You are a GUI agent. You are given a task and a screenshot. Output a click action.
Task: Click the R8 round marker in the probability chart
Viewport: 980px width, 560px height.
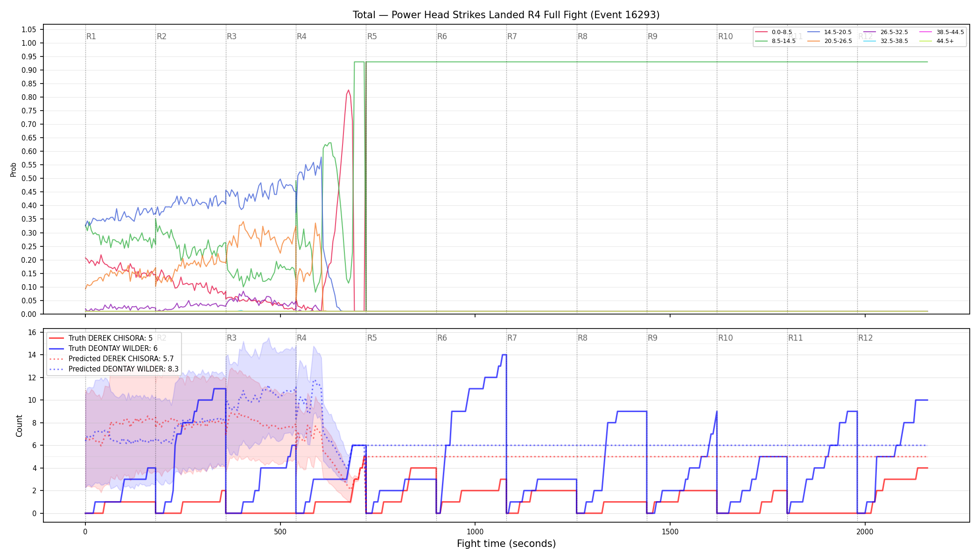click(582, 36)
